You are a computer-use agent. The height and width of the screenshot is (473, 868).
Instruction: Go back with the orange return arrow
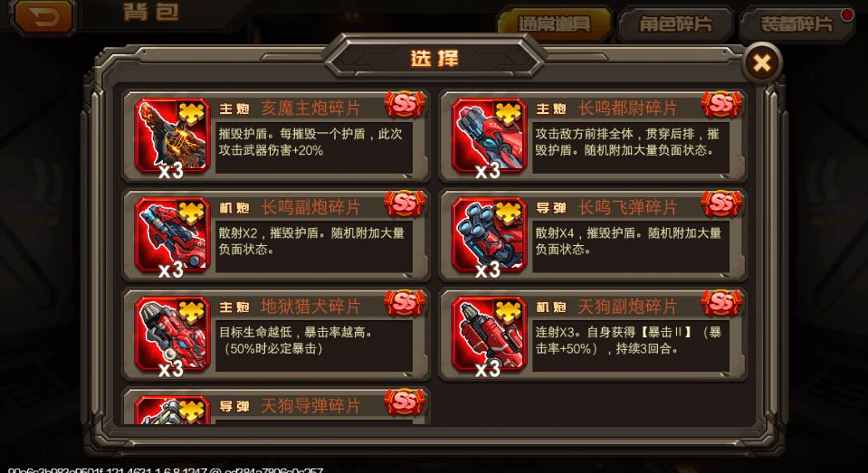point(43,16)
